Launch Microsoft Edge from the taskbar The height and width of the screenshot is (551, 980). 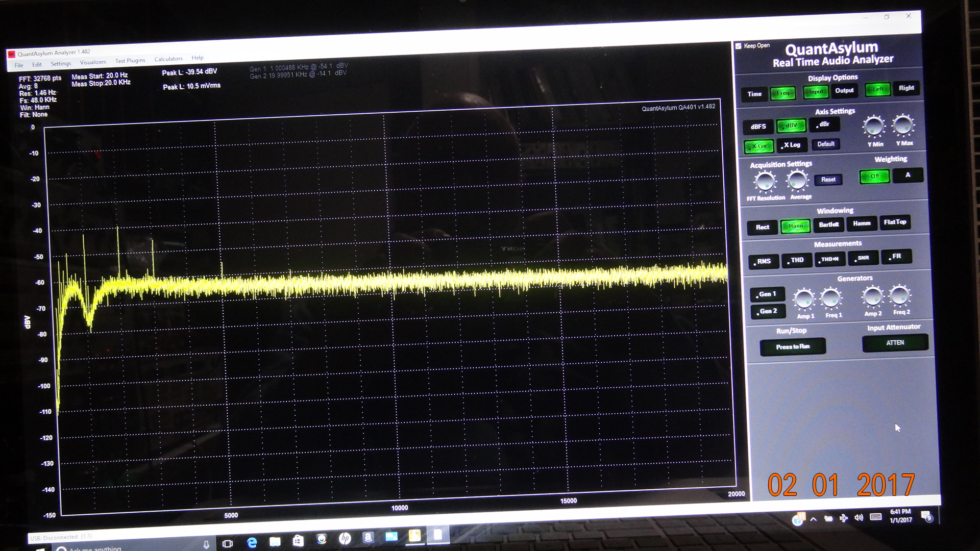(x=252, y=542)
